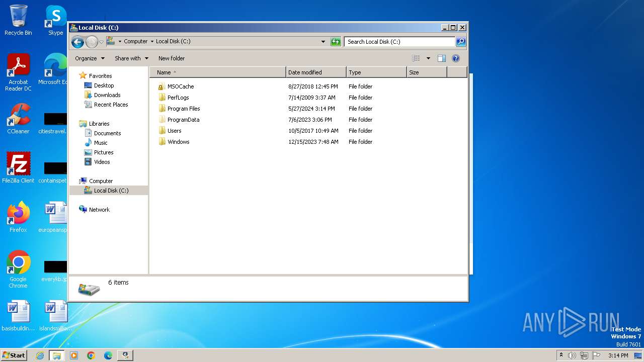The height and width of the screenshot is (362, 644).
Task: Click Computer in the address breadcrumb
Action: tap(135, 42)
